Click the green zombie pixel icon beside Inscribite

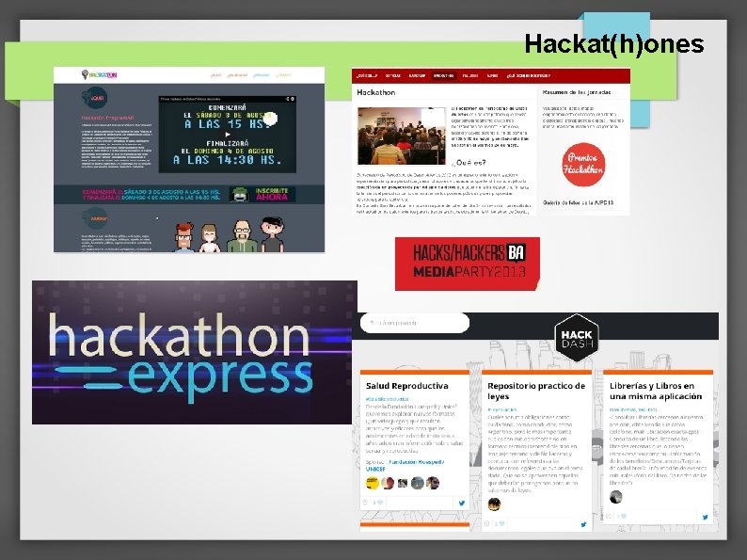tap(240, 194)
